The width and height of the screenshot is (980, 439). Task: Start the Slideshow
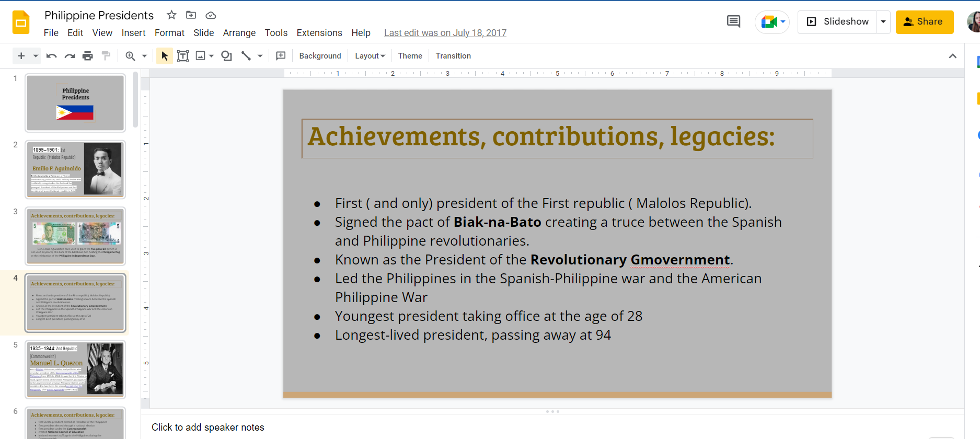[x=838, y=22]
